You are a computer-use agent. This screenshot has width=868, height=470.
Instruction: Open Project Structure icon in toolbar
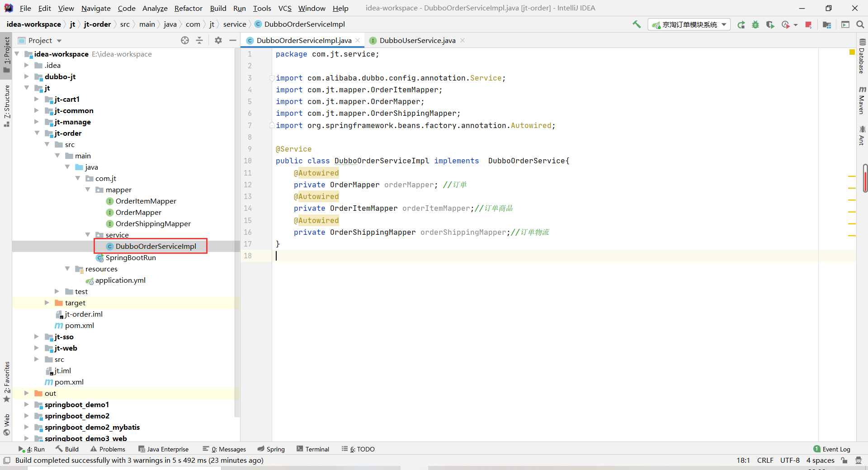(827, 25)
